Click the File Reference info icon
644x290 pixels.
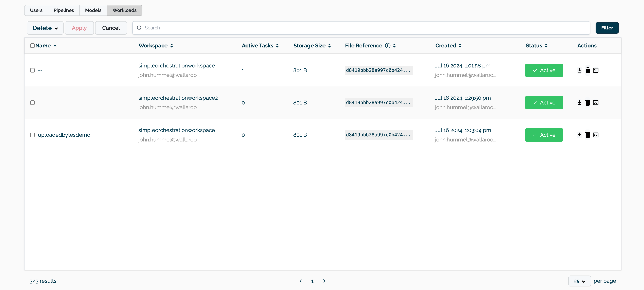pos(388,45)
